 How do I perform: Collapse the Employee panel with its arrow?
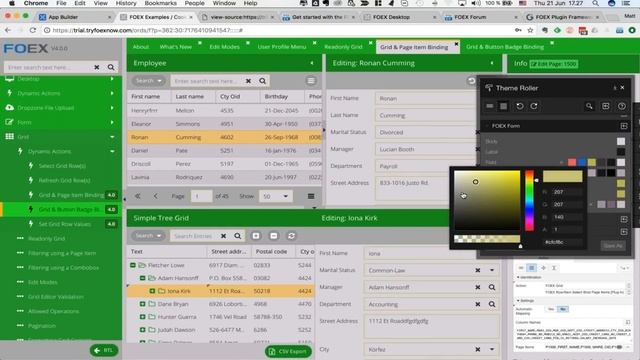[312, 63]
